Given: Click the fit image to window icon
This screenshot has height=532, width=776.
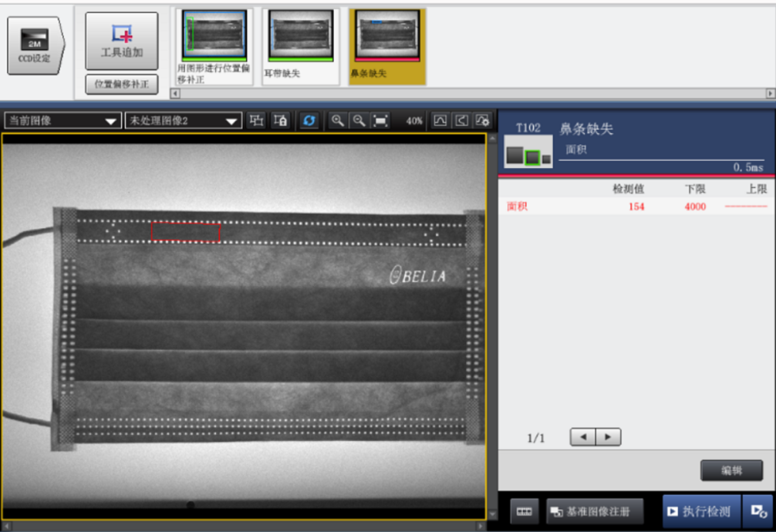Looking at the screenshot, I should (x=380, y=121).
